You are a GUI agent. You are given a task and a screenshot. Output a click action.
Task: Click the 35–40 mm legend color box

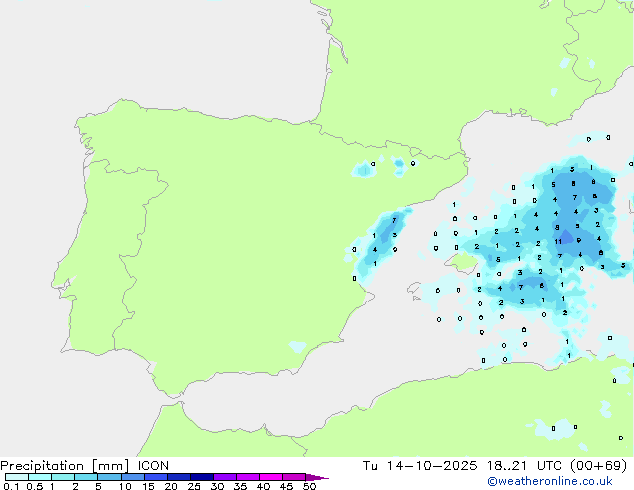coord(248,477)
